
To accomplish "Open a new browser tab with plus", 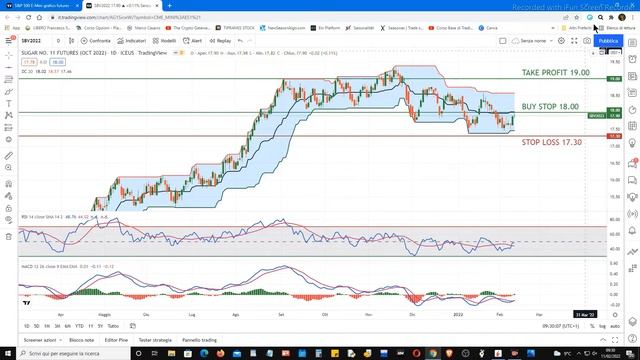I will (169, 6).
